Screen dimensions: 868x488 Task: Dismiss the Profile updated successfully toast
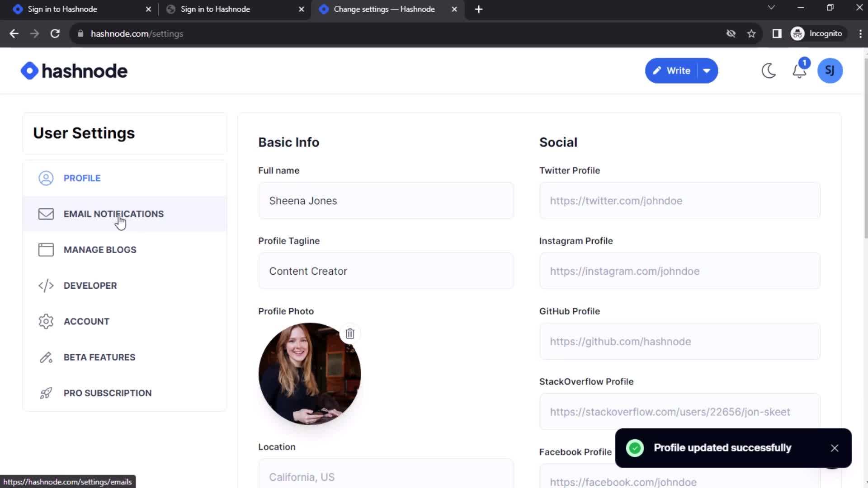(x=835, y=448)
